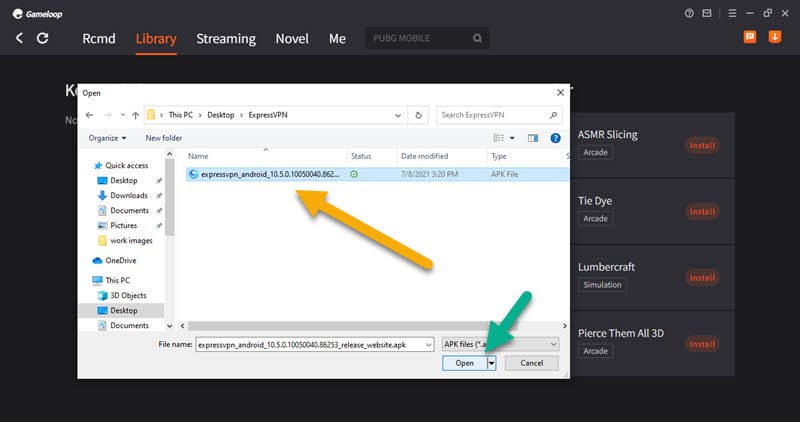Open 3D Objects folder
Screen dimensions: 800x422
click(128, 295)
